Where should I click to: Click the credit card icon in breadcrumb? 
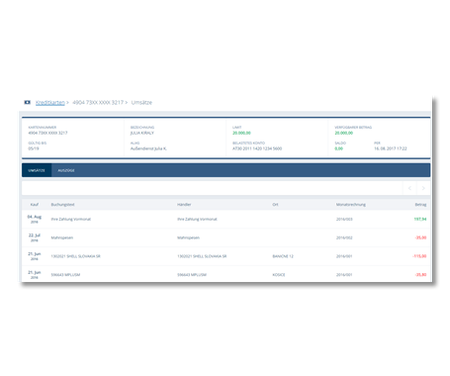click(27, 102)
